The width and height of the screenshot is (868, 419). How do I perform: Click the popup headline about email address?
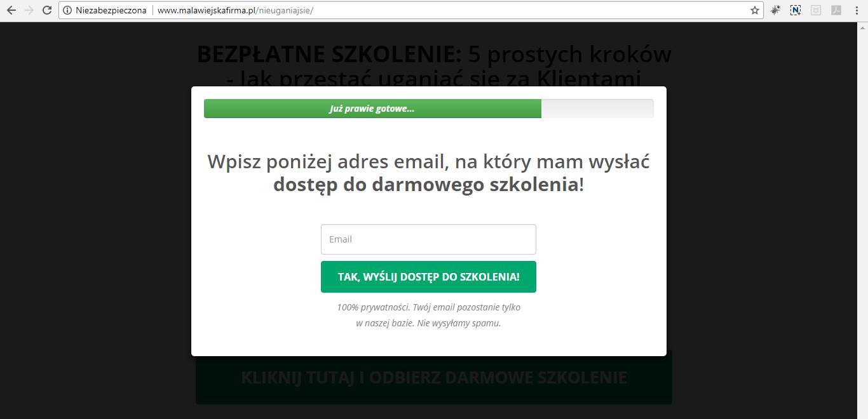click(x=428, y=173)
